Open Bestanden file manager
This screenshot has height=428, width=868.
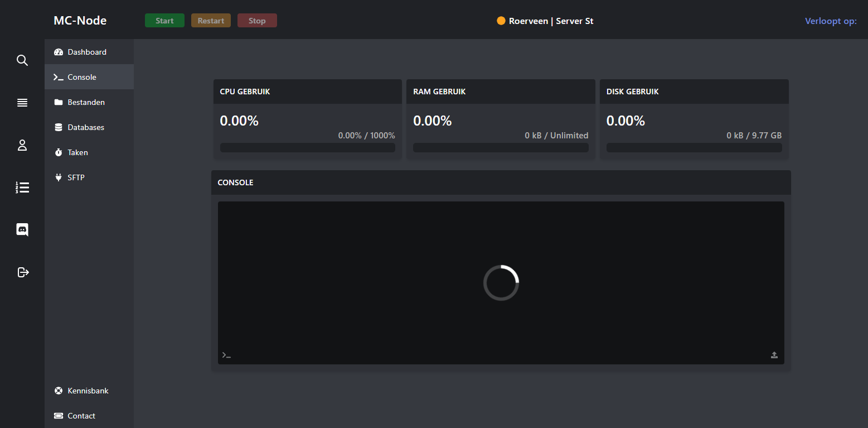86,102
